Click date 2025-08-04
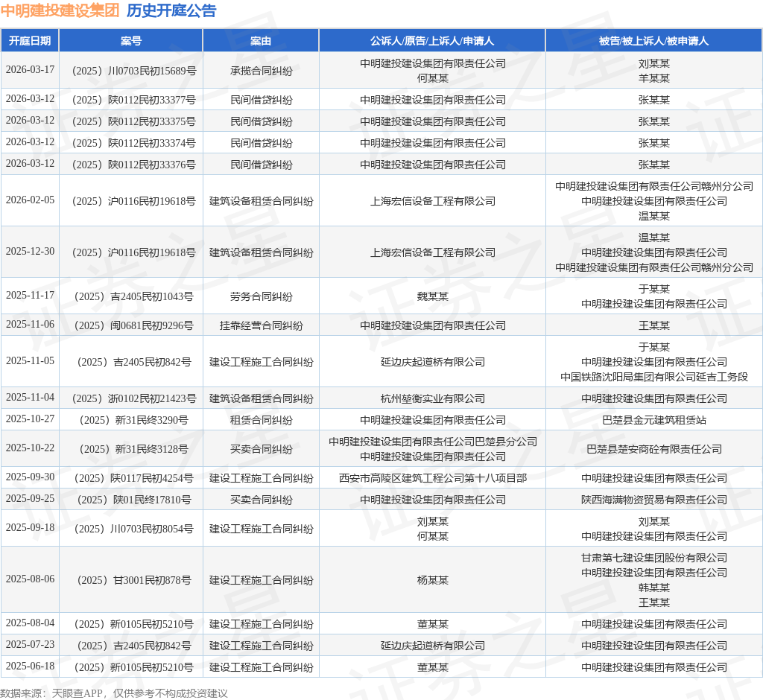763x700 pixels. (30, 623)
